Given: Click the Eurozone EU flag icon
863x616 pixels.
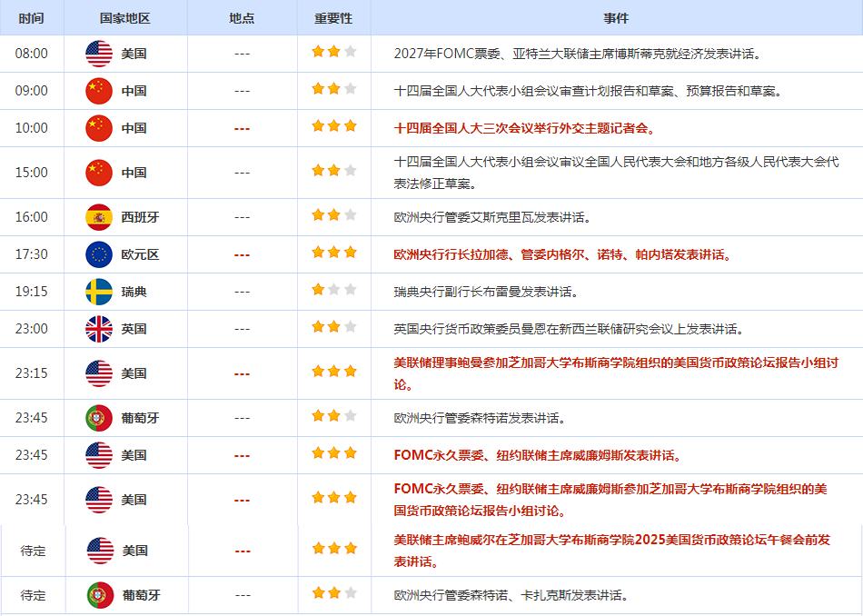Looking at the screenshot, I should coord(99,254).
